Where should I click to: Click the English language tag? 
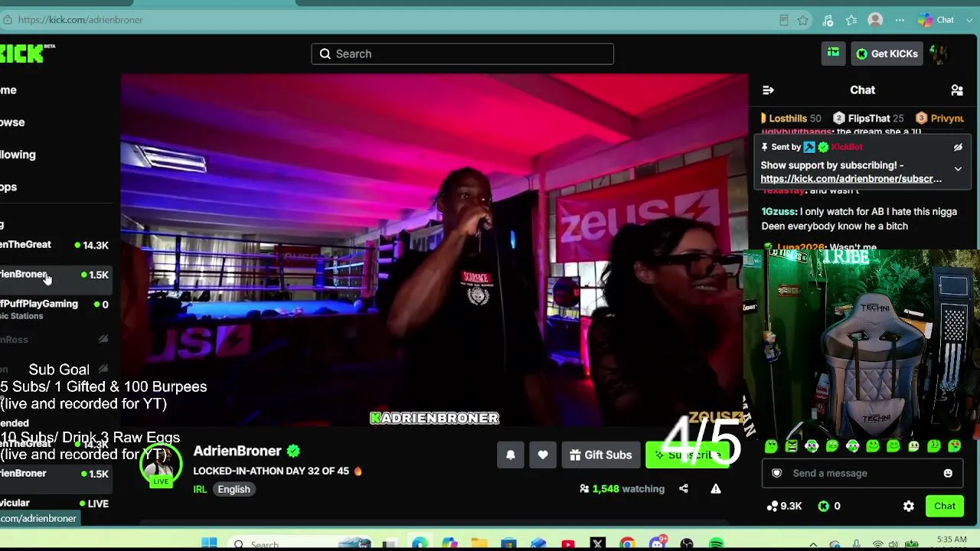(x=234, y=490)
